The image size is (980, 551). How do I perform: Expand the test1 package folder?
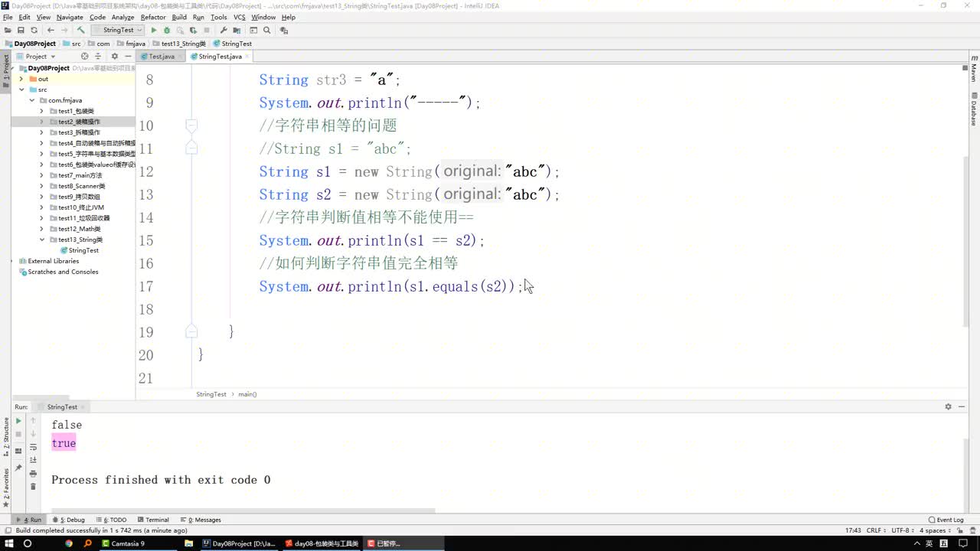(41, 111)
